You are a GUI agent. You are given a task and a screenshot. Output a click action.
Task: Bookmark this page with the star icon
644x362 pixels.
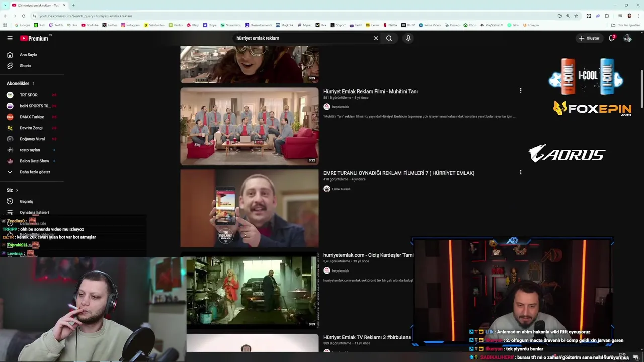point(576,16)
